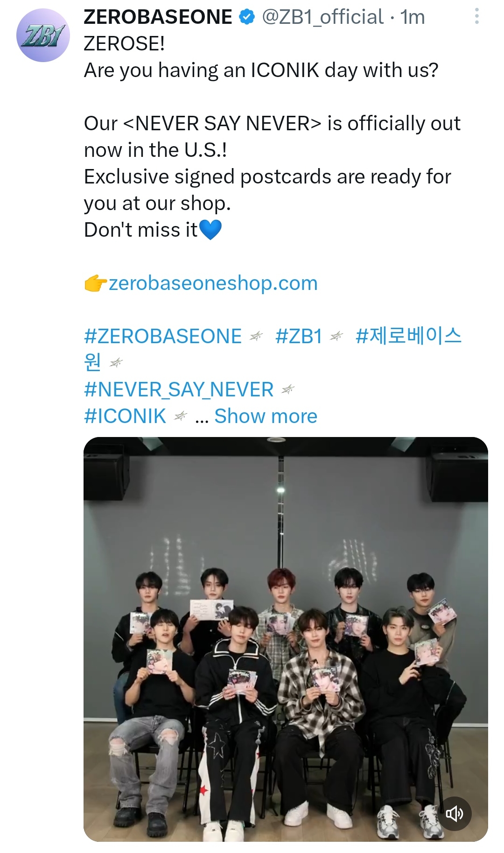The width and height of the screenshot is (504, 853).
Task: Expand tweet with Show more
Action: pos(266,416)
